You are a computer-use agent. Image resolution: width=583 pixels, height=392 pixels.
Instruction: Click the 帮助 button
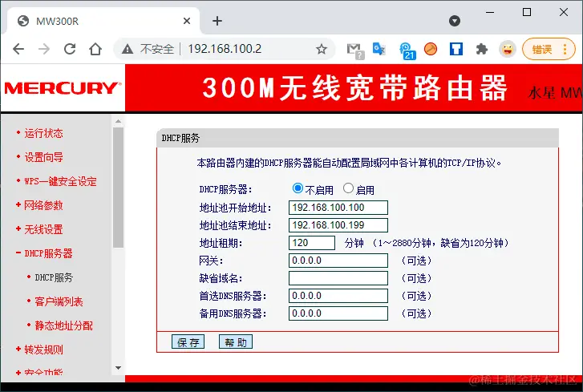click(x=235, y=341)
